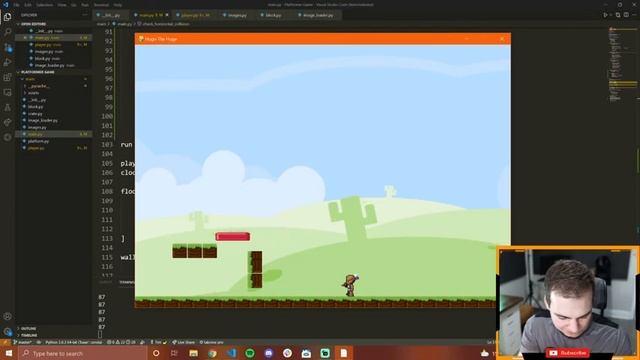Close the Hugo The Huge game window

tap(502, 39)
